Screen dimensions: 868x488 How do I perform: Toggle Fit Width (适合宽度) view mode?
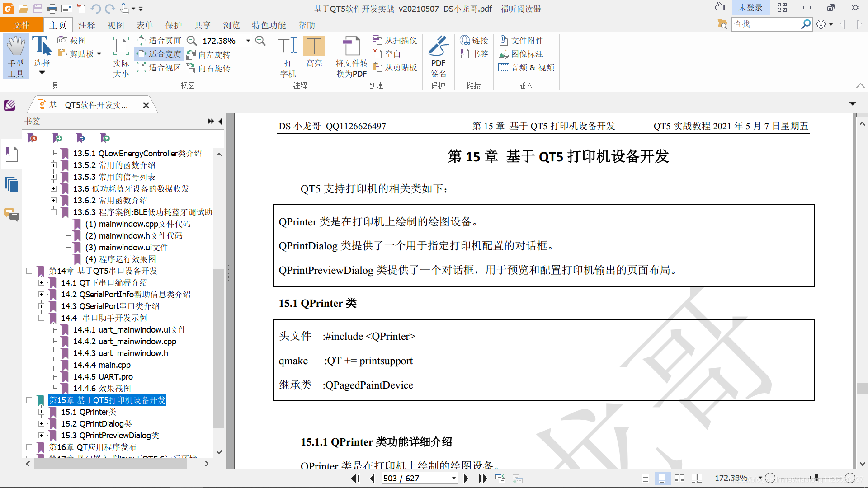pyautogui.click(x=159, y=54)
